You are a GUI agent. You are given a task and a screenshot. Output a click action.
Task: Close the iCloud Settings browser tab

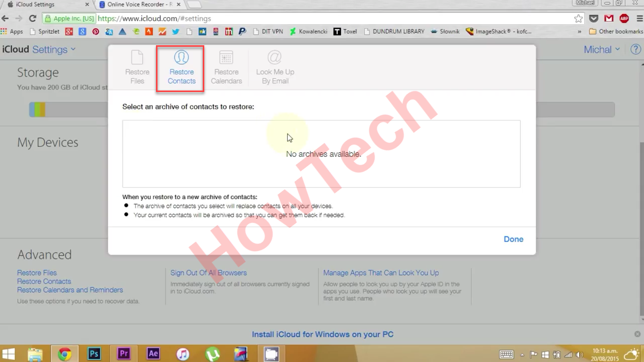88,5
